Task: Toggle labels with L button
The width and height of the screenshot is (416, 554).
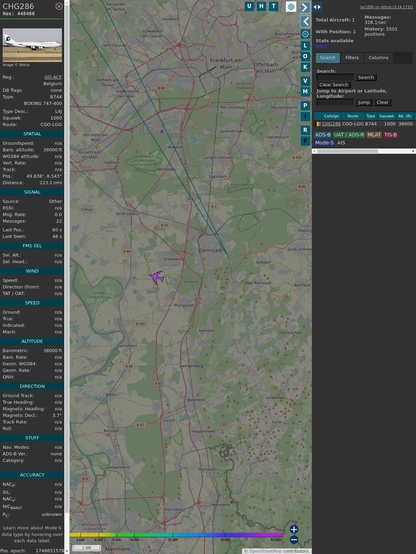Action: 305,46
